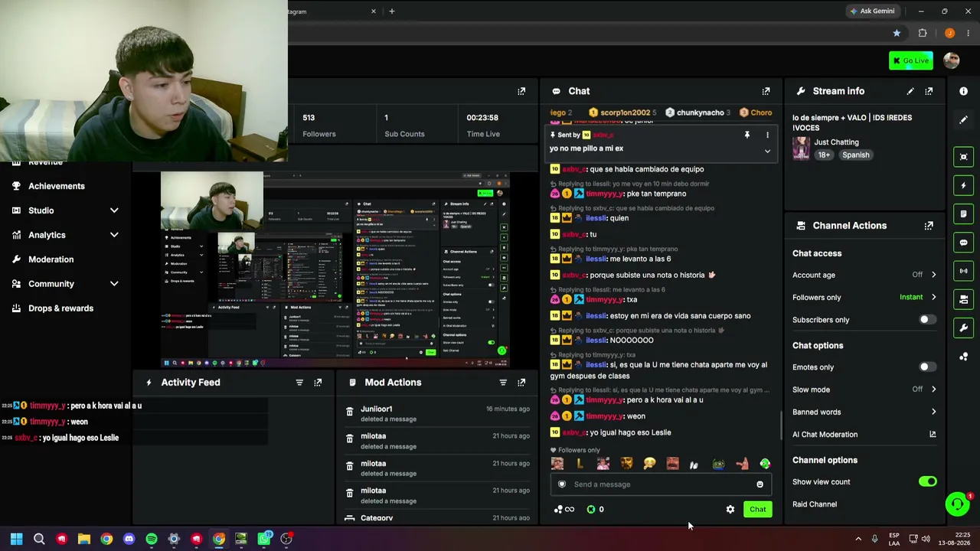Click the three-dots icon in right sidebar
980x551 pixels.
(x=964, y=357)
